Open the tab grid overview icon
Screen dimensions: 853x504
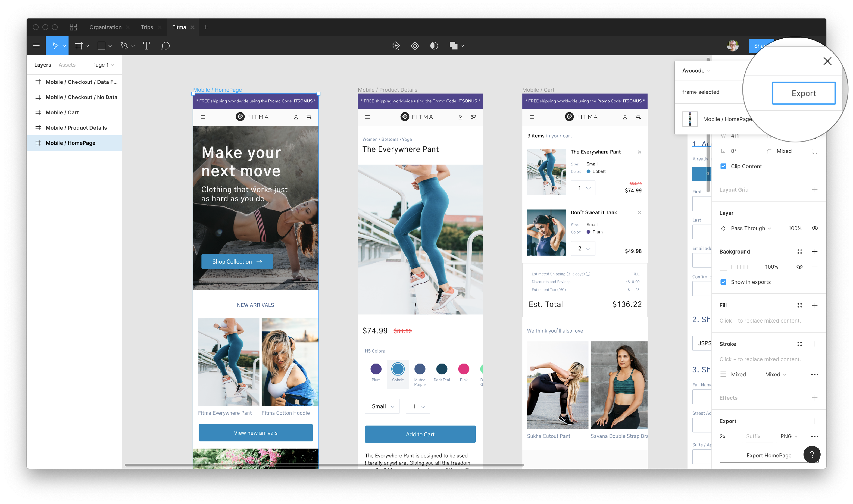(73, 27)
